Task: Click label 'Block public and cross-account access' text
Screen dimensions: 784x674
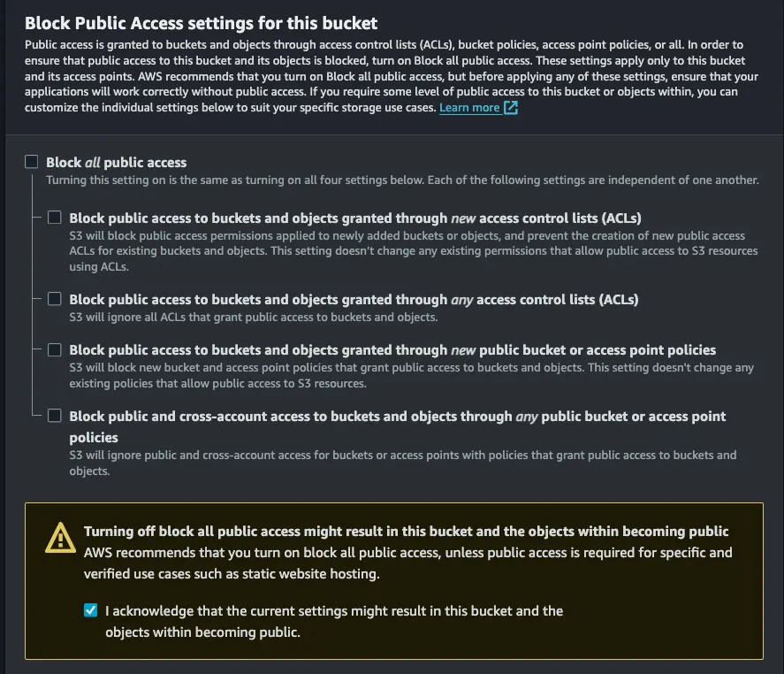Action: click(397, 416)
